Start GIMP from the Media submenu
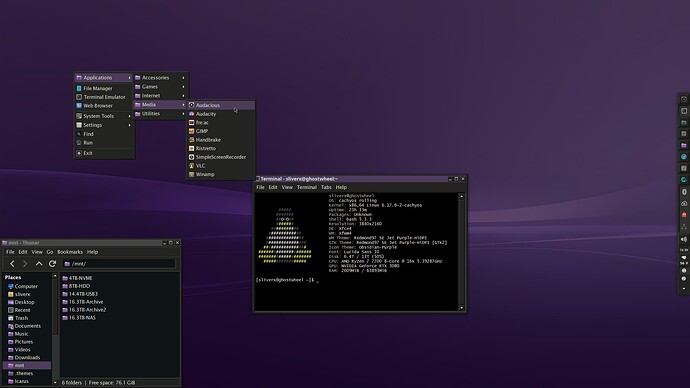690x388 pixels. tap(221, 131)
